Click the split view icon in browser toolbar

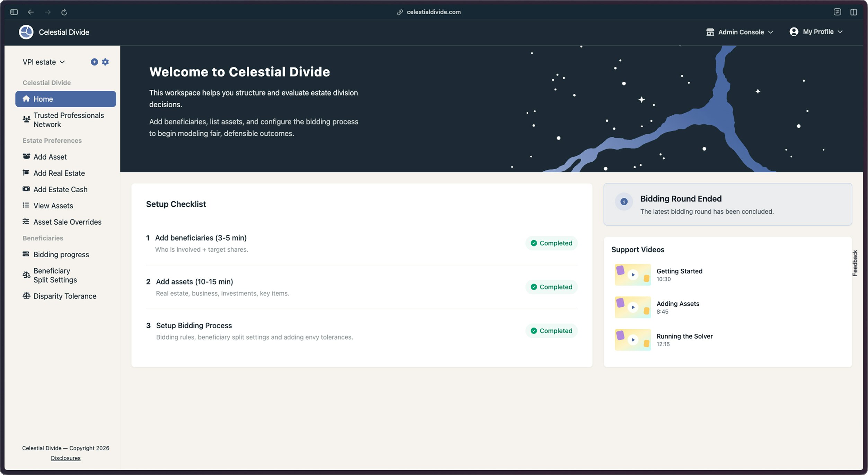tap(853, 12)
